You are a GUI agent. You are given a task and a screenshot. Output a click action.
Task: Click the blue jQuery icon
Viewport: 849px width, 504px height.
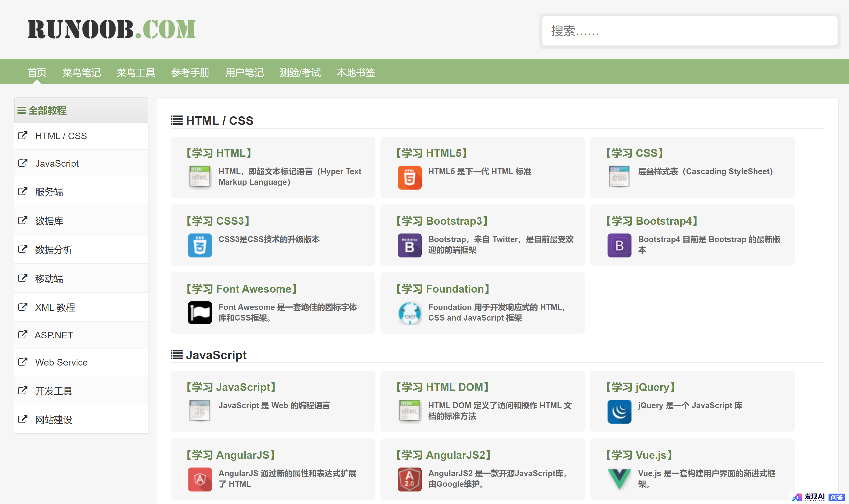tap(619, 411)
